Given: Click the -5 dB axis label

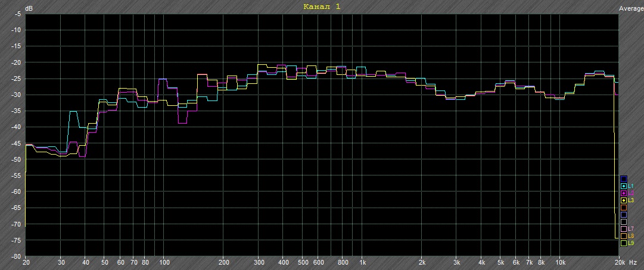Looking at the screenshot, I should point(17,14).
